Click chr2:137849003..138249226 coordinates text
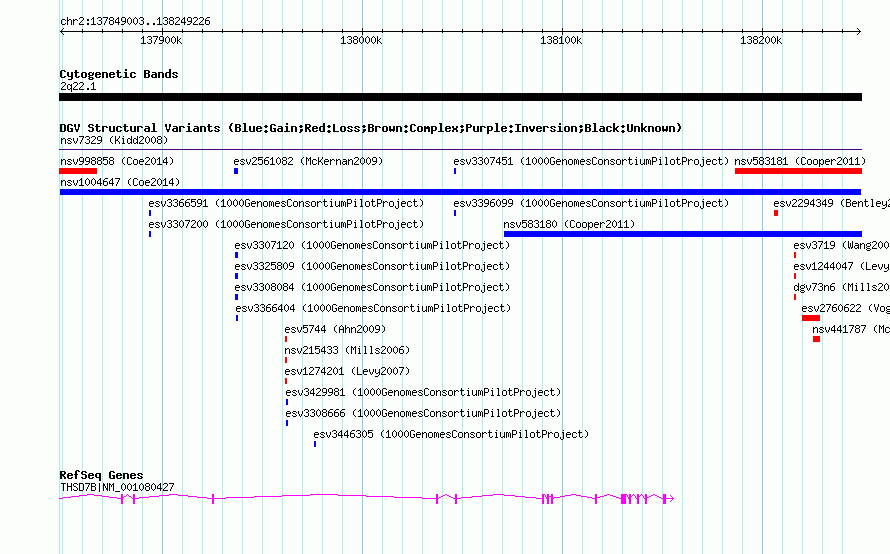Screen dimensions: 890x554 click(x=135, y=21)
